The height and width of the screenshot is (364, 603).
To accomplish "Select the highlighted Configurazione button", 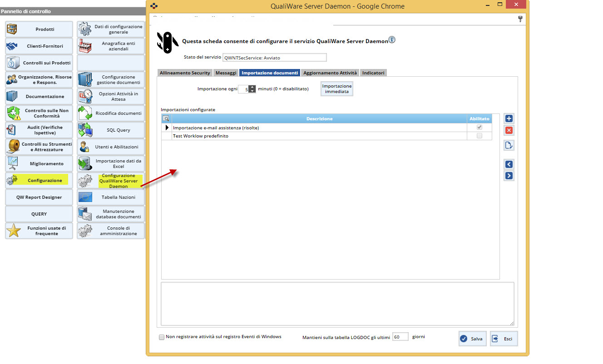I will tap(39, 181).
